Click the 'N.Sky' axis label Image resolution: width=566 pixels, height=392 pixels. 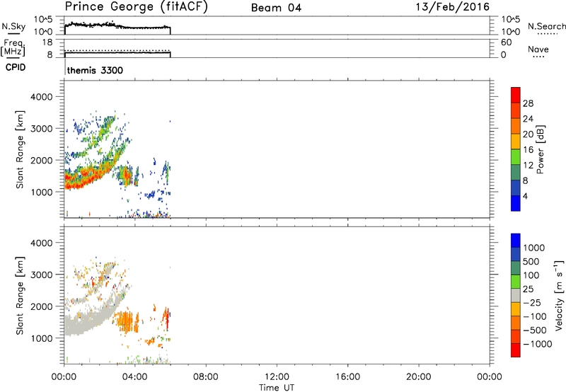pos(13,26)
